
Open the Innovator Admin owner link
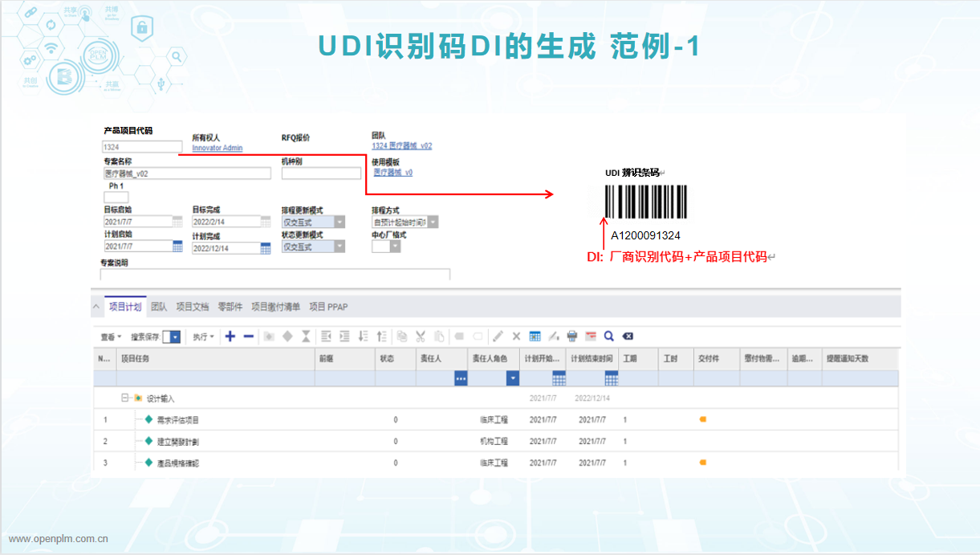click(217, 148)
